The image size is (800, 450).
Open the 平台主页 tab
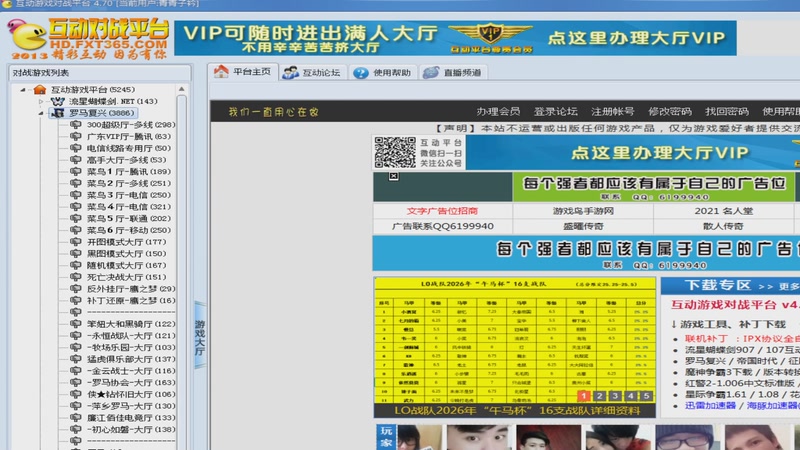click(243, 72)
